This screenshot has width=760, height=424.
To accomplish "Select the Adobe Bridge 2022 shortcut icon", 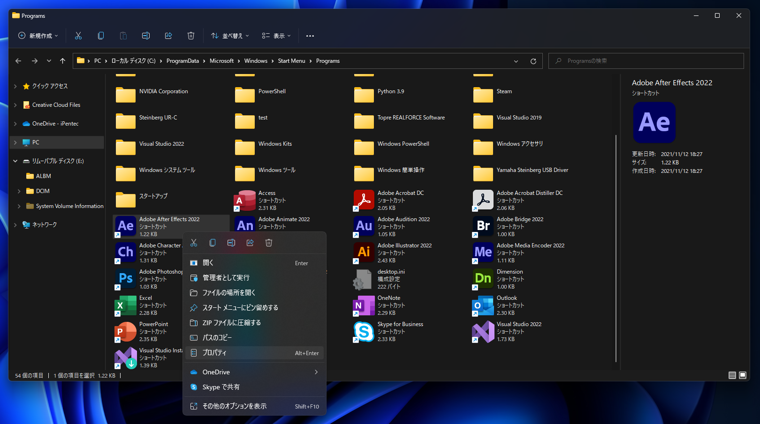I will (483, 227).
